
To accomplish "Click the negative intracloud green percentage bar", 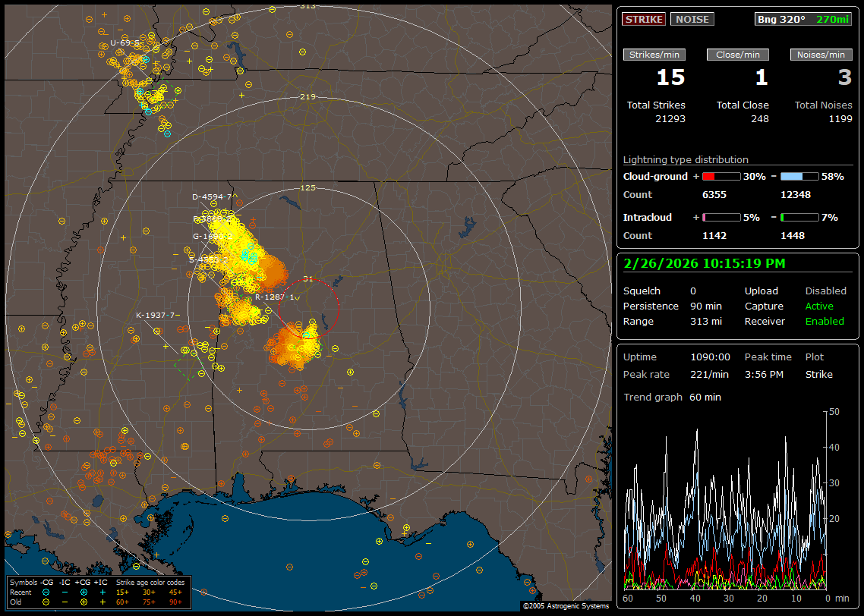I will point(799,218).
